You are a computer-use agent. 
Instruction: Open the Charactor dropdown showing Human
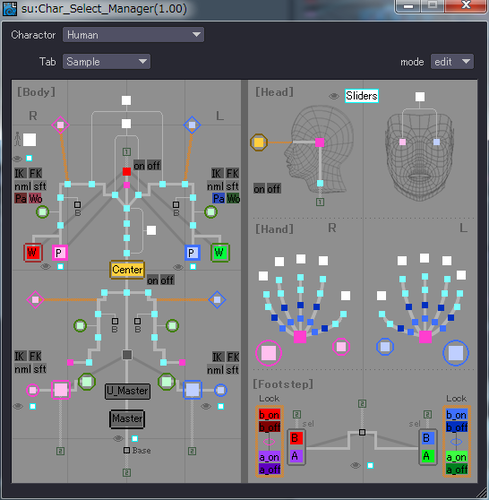click(x=133, y=35)
